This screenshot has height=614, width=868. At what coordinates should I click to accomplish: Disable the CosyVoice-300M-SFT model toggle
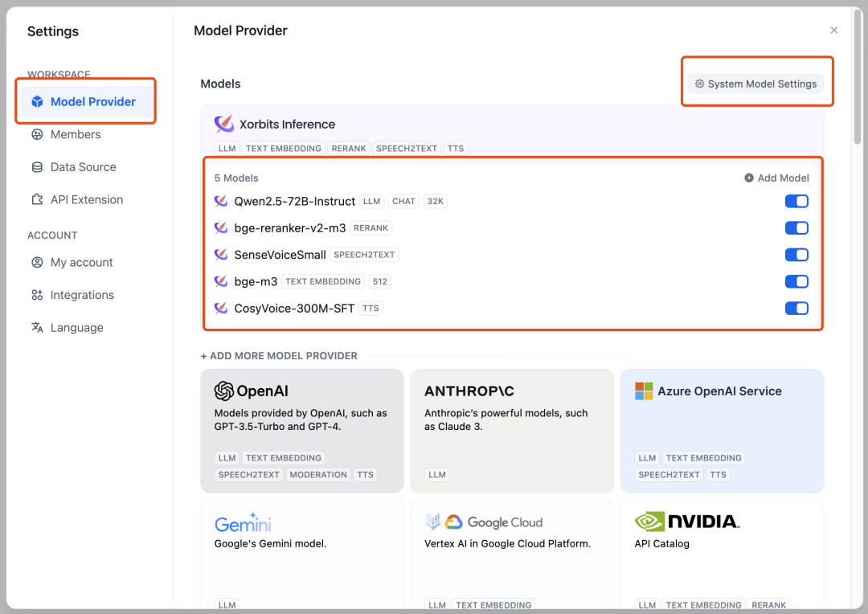click(796, 309)
